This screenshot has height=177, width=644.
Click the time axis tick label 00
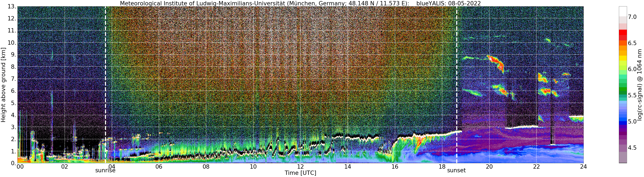pyautogui.click(x=20, y=166)
